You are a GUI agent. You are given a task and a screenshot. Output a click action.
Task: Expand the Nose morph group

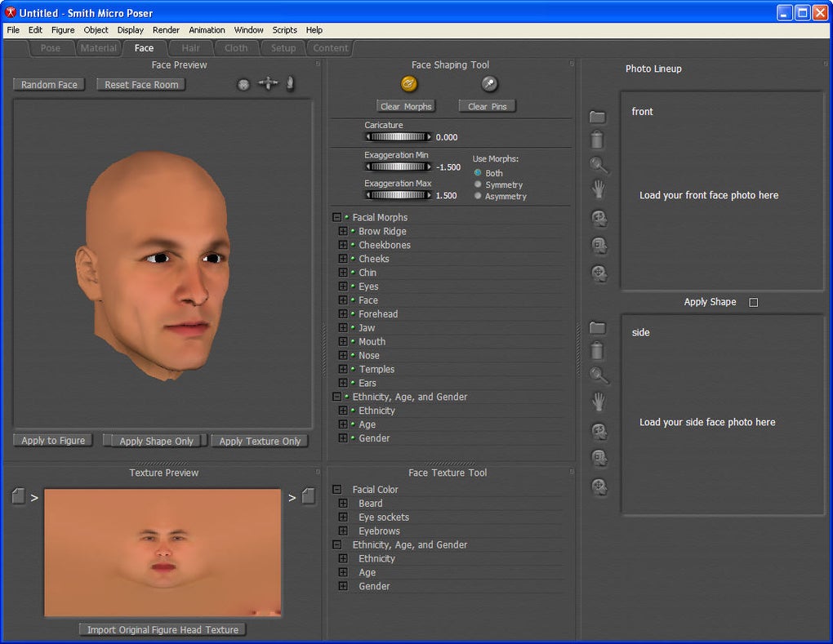343,356
